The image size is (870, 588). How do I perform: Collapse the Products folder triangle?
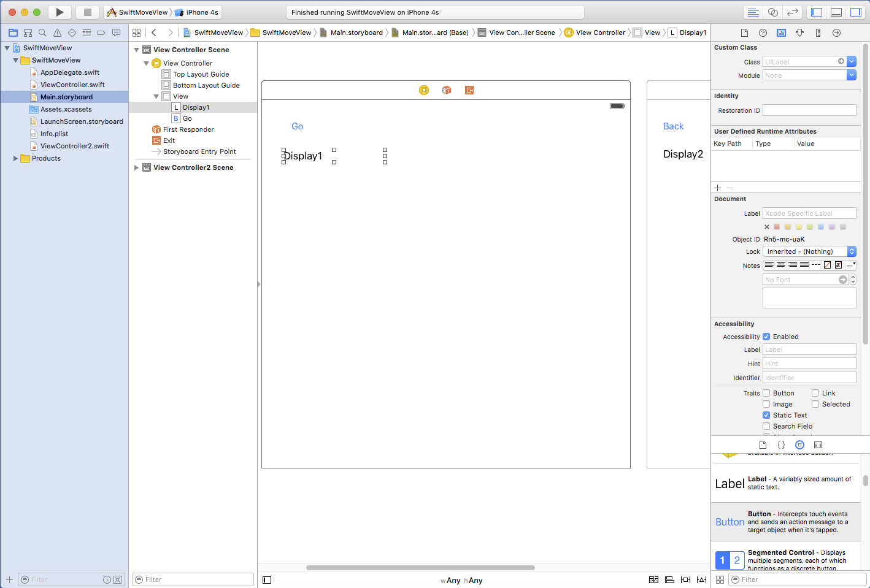tap(15, 158)
